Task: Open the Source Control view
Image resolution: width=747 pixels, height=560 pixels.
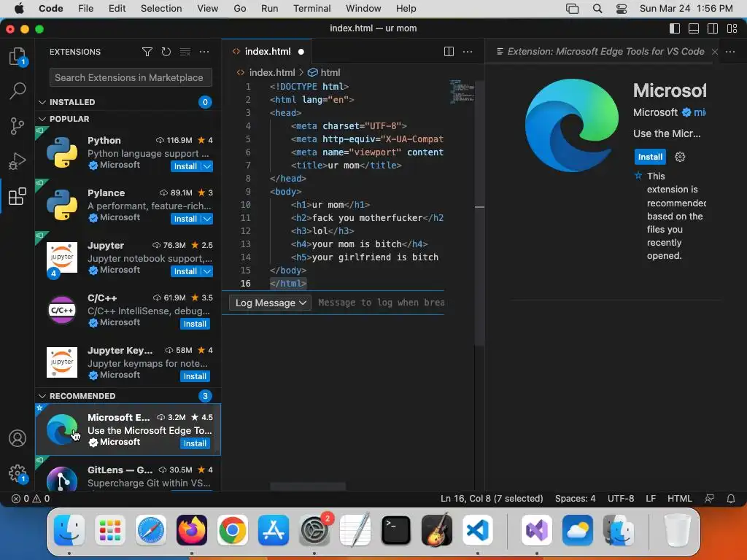Action: click(18, 126)
